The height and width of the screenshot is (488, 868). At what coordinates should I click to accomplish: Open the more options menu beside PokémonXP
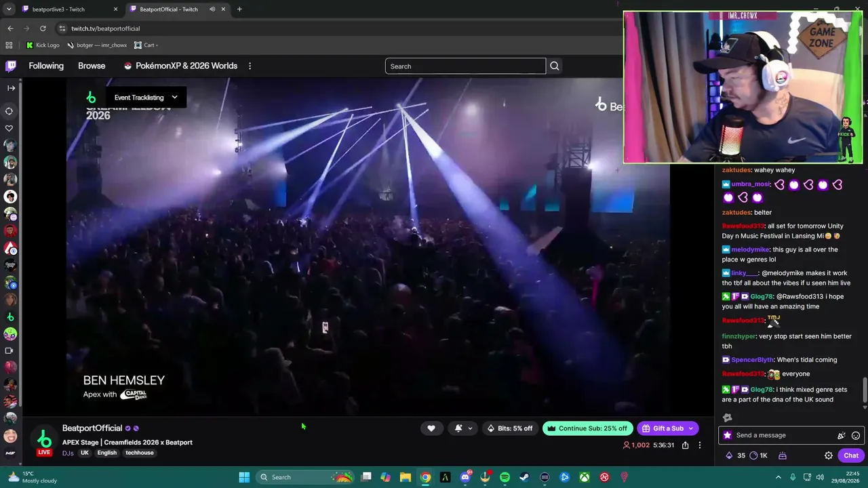point(250,66)
